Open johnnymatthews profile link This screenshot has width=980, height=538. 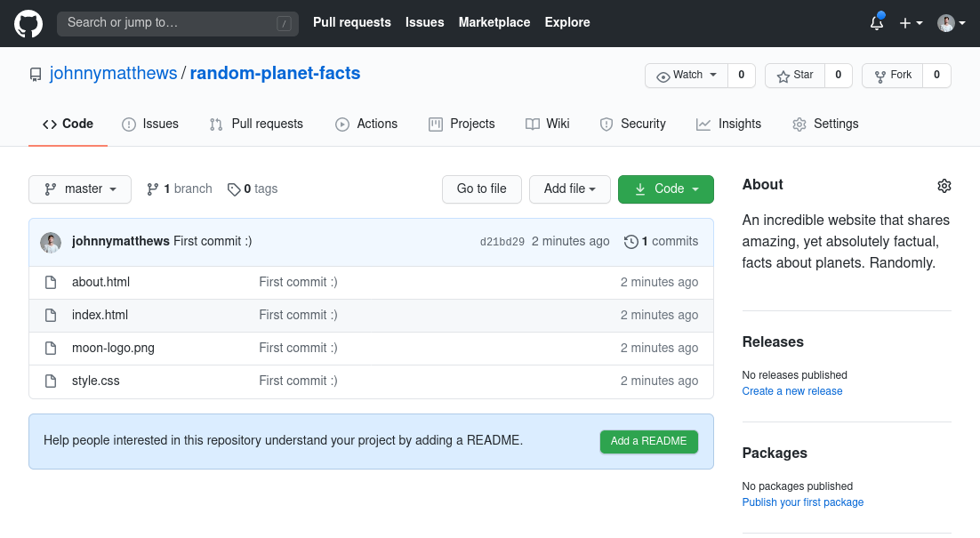point(113,73)
